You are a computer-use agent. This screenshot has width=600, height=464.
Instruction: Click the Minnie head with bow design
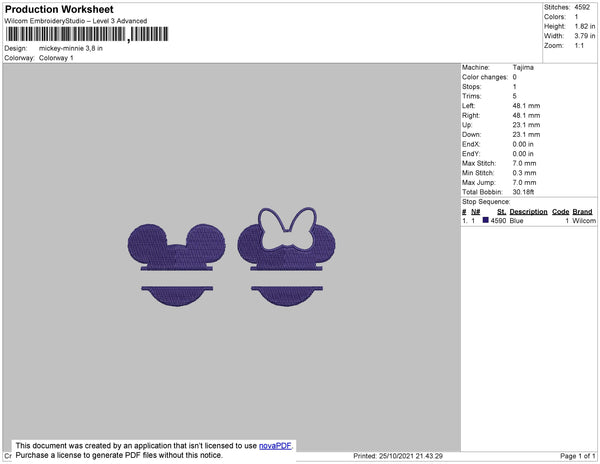pyautogui.click(x=286, y=257)
